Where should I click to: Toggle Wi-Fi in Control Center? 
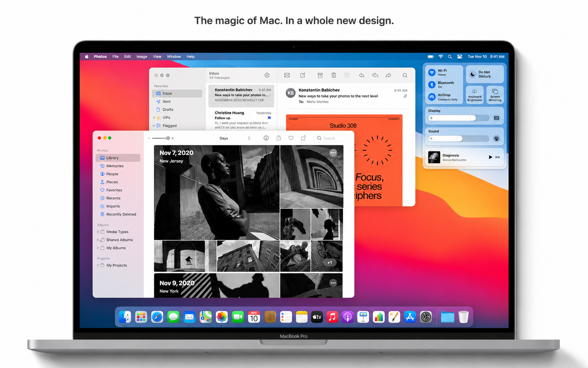tap(432, 72)
